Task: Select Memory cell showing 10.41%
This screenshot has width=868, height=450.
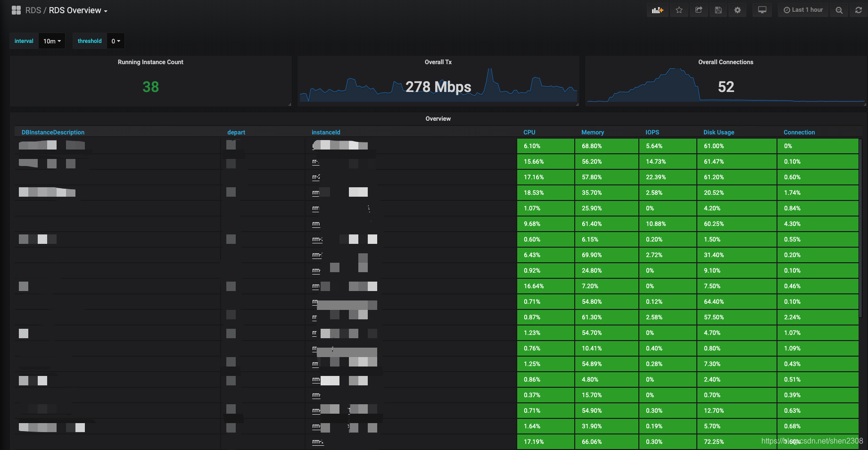Action: [606, 349]
